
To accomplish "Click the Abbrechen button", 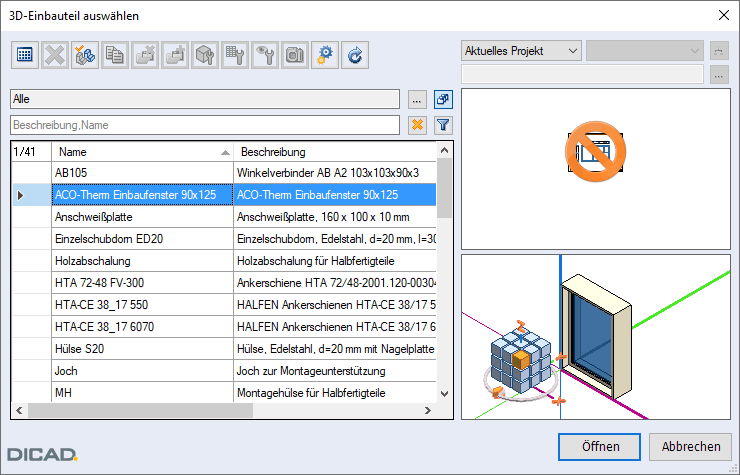I will pos(690,447).
